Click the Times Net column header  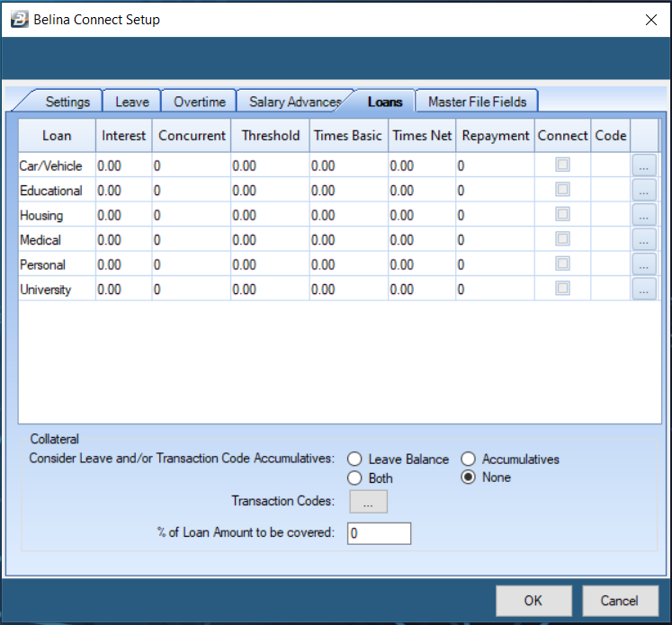(422, 136)
